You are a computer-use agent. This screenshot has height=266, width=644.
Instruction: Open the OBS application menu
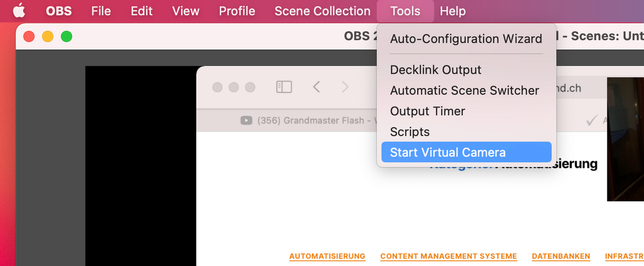[59, 11]
